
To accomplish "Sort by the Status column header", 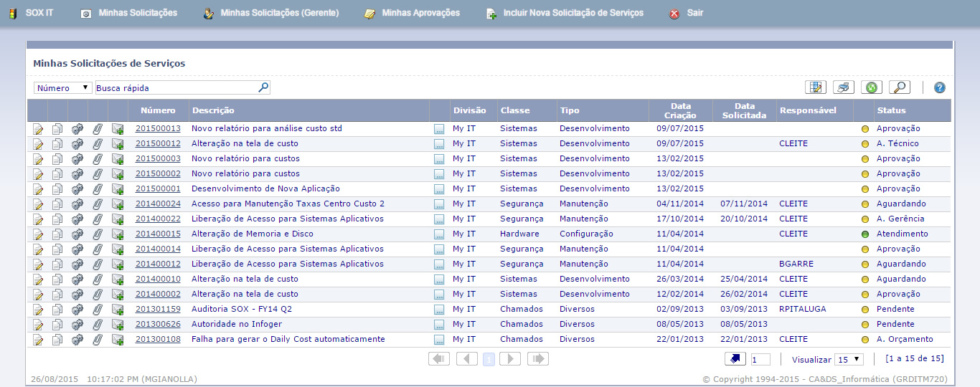I will point(891,110).
